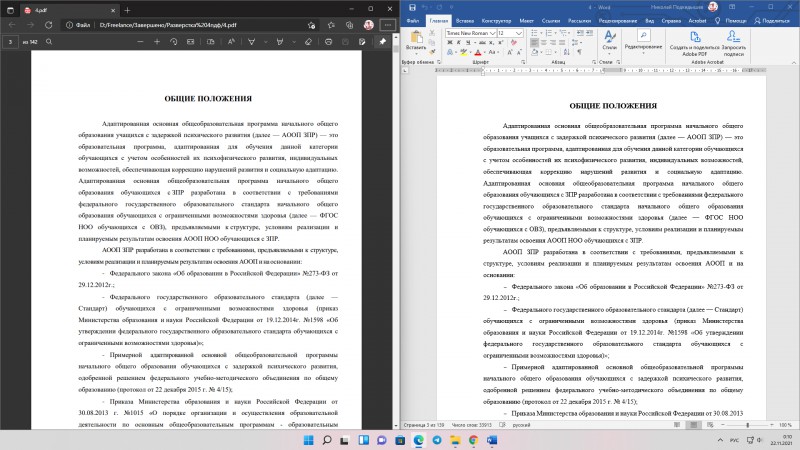Screen dimensions: 800x450
Task: Open Word Paragraph dialog launcher
Action: [x=594, y=62]
